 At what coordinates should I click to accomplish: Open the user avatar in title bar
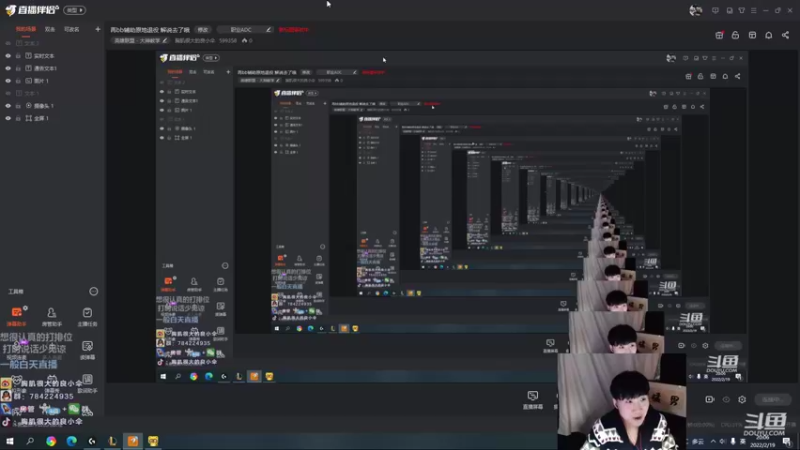pos(695,10)
